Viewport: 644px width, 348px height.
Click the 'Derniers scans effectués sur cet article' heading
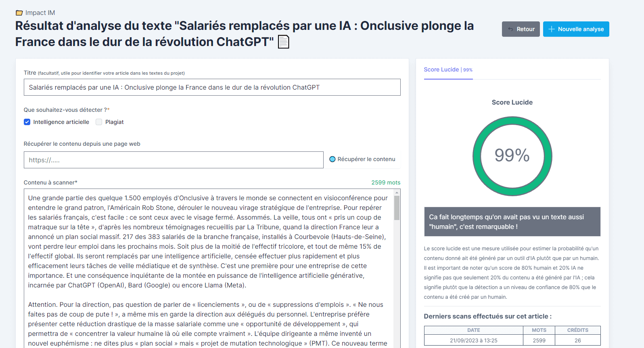click(487, 316)
